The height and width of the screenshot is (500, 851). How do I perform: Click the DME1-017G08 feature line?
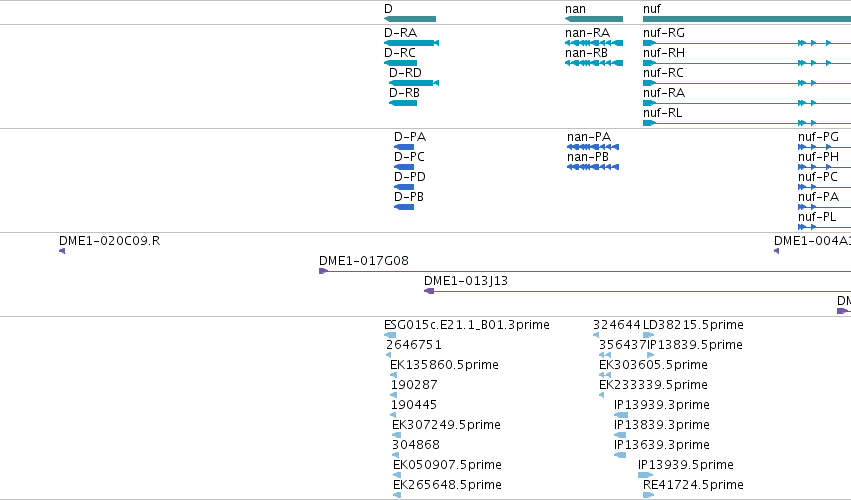[x=585, y=271]
